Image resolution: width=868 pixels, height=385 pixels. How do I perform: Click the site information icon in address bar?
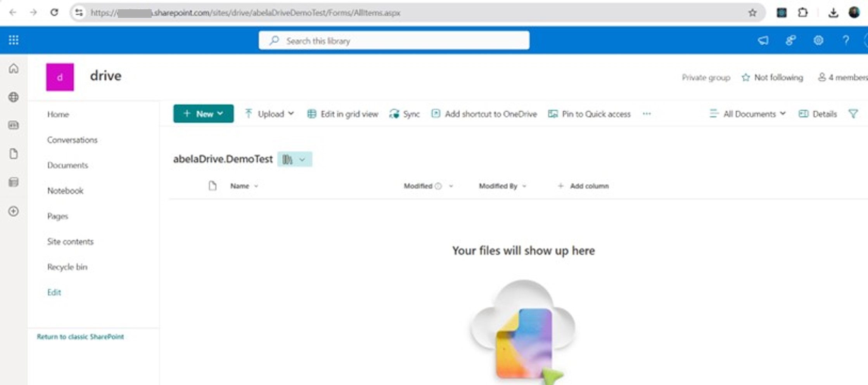tap(79, 13)
